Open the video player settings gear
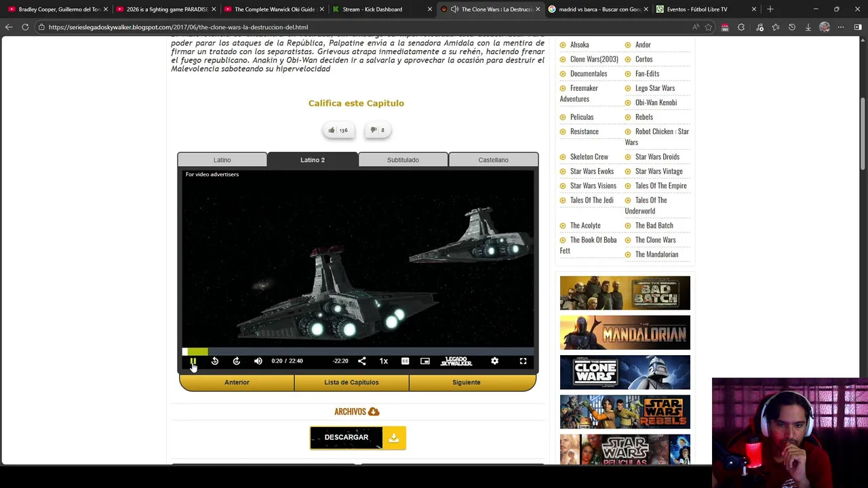This screenshot has height=488, width=868. click(494, 361)
